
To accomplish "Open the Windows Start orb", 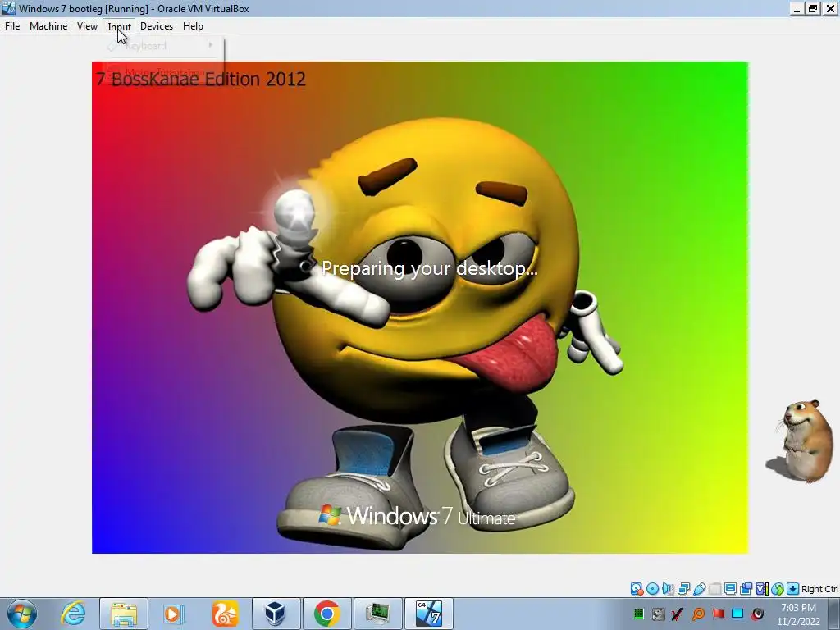I will pyautogui.click(x=22, y=614).
